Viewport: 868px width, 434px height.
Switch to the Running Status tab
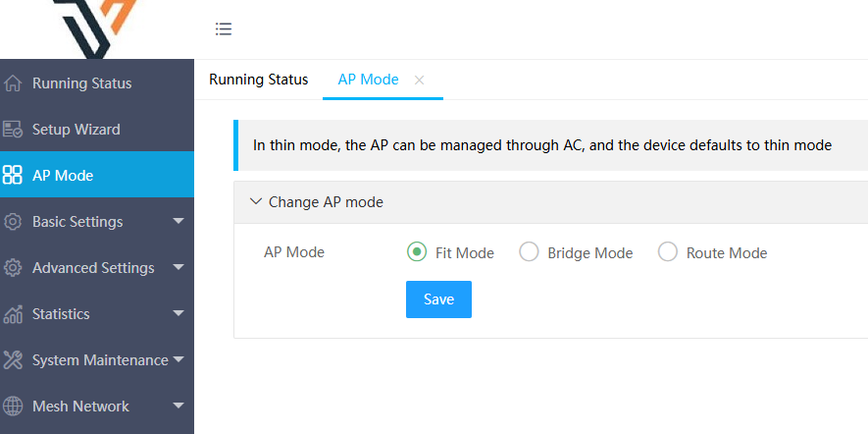point(259,80)
